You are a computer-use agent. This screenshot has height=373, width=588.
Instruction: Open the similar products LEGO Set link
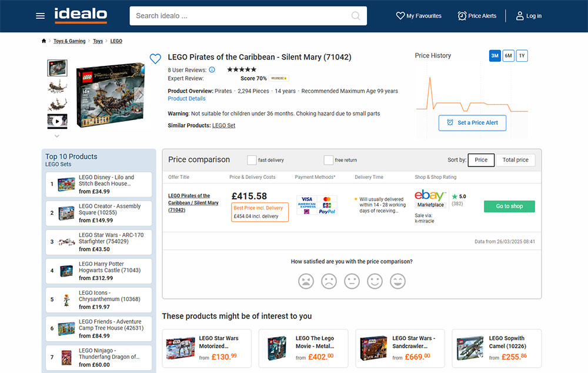tap(224, 125)
